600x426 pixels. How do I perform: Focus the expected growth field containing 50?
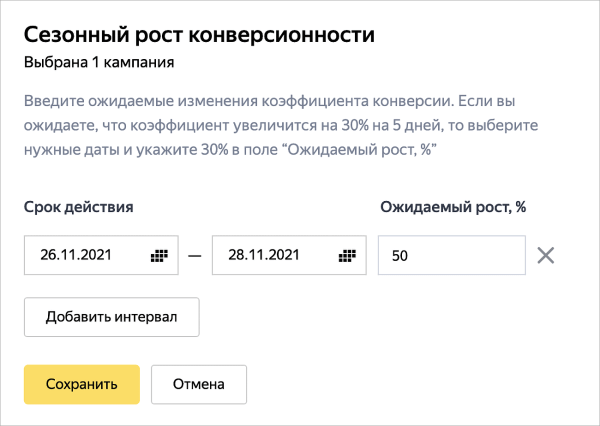451,255
